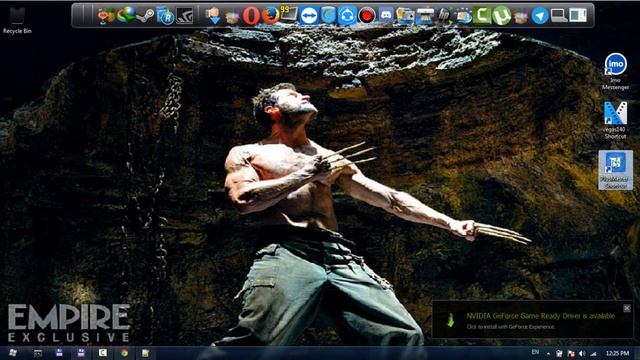The height and width of the screenshot is (360, 640).
Task: Show hidden system tray icons arrow
Action: (x=548, y=353)
